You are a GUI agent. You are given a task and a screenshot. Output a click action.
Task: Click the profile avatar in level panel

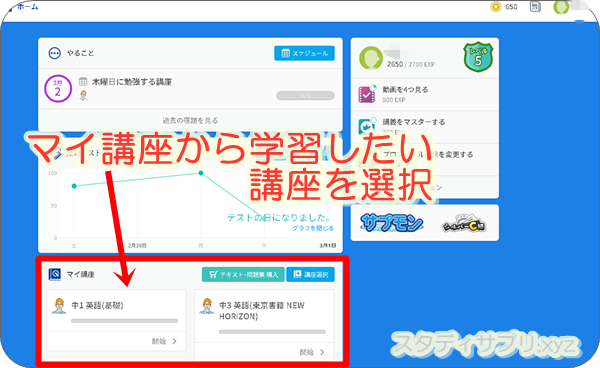click(371, 58)
